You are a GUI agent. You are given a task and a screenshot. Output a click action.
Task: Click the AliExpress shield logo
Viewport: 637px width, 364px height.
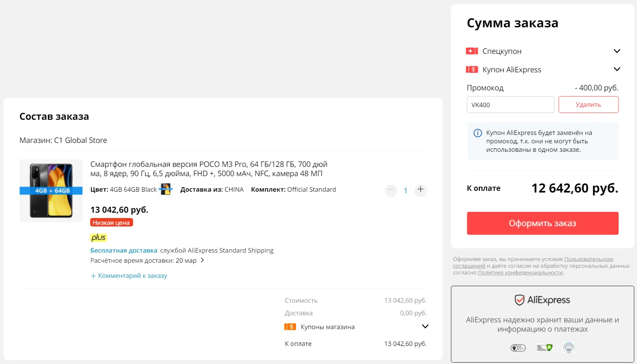(x=520, y=300)
